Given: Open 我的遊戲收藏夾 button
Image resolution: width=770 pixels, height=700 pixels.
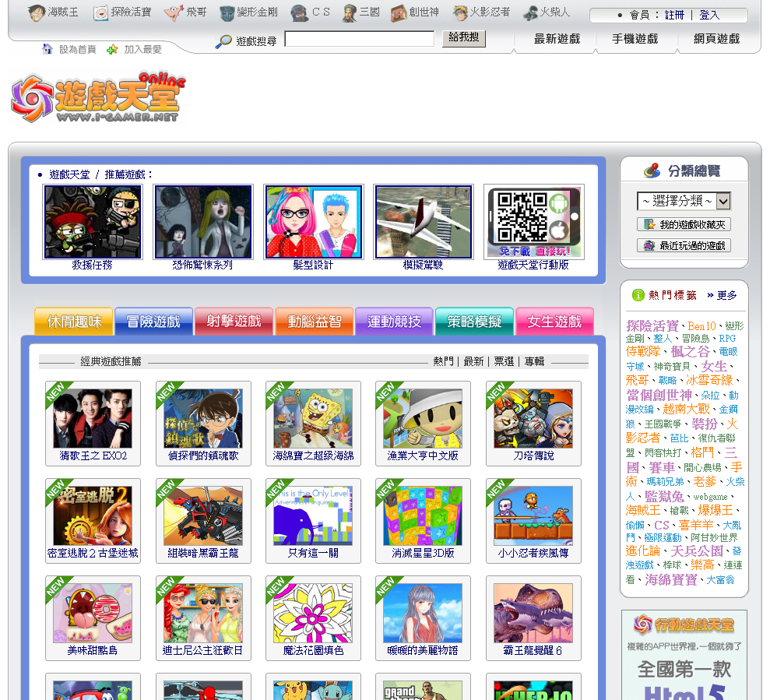Looking at the screenshot, I should 684,224.
